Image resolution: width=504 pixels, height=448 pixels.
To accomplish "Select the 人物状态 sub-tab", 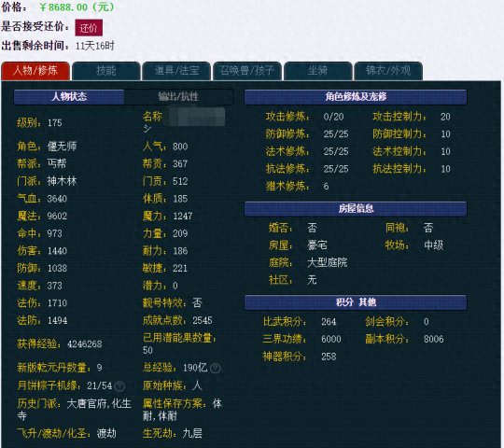I will (69, 97).
